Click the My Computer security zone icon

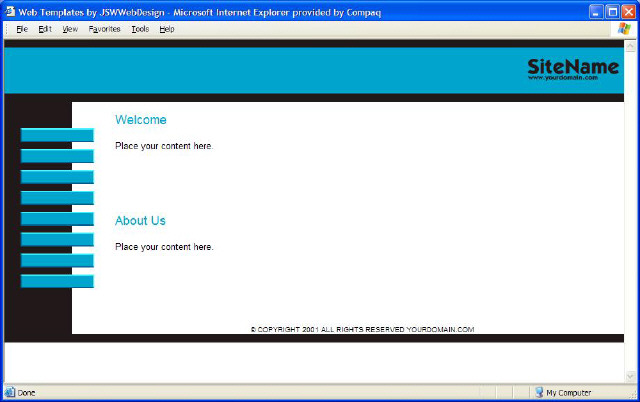point(539,393)
